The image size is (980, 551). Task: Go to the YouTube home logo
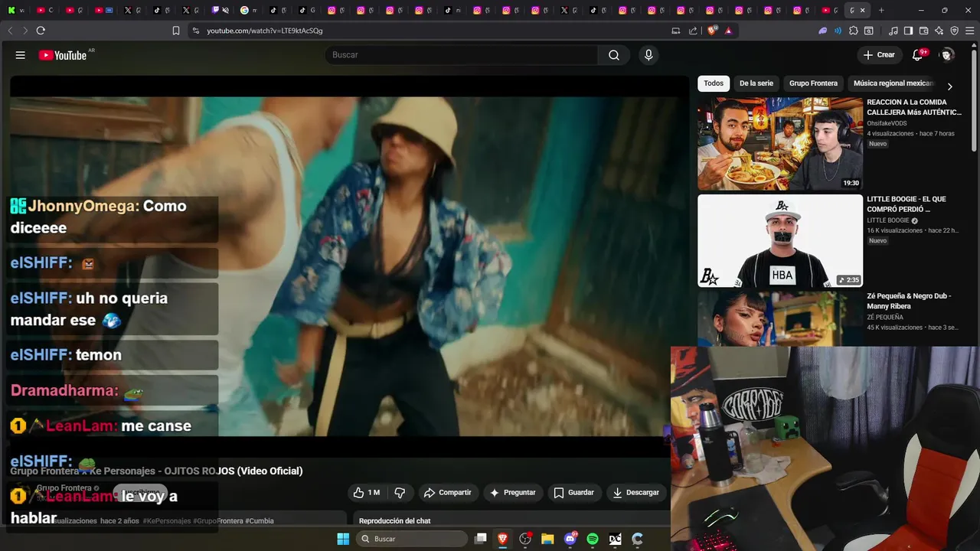[x=63, y=55]
